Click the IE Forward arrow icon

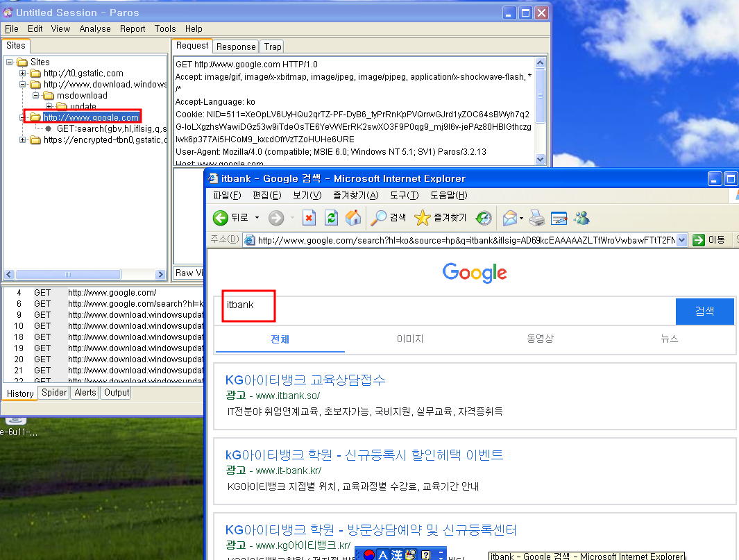(276, 218)
